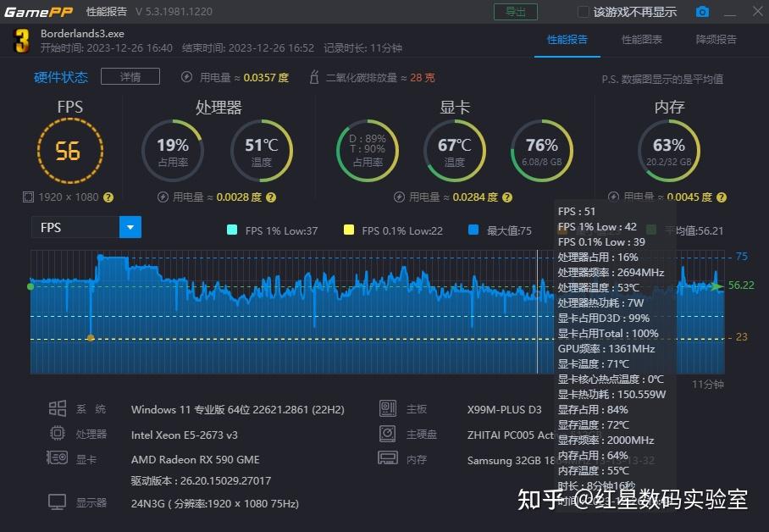769x532 pixels.
Task: Switch to the 性能图表 tab
Action: click(x=642, y=40)
